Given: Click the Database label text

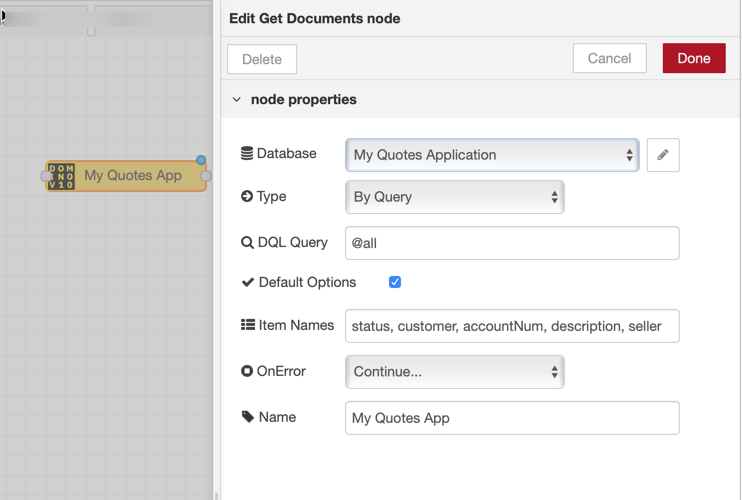Looking at the screenshot, I should pyautogui.click(x=286, y=153).
